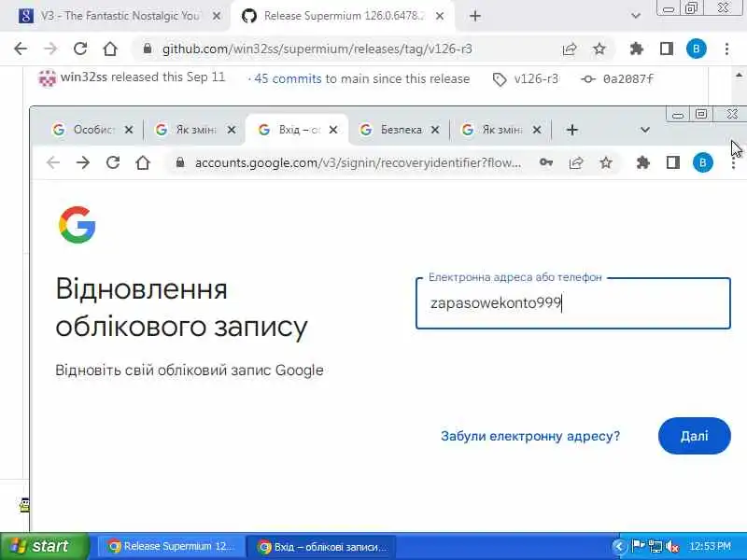Switch to V3 Fantastic Nostalgic tab
This screenshot has height=560, width=747.
[x=120, y=16]
